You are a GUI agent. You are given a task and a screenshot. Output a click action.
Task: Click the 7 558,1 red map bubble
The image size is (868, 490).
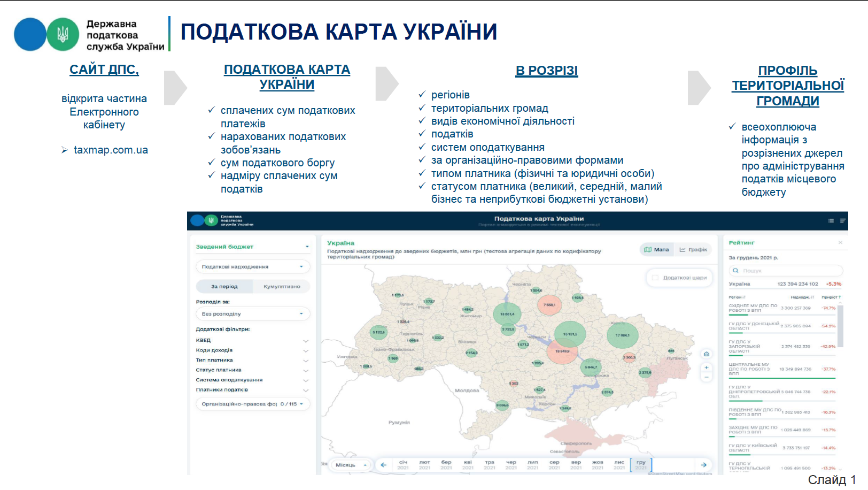[549, 305]
